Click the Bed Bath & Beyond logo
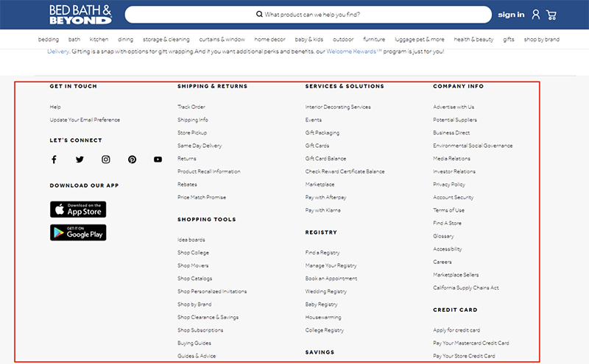The height and width of the screenshot is (364, 589). (81, 14)
